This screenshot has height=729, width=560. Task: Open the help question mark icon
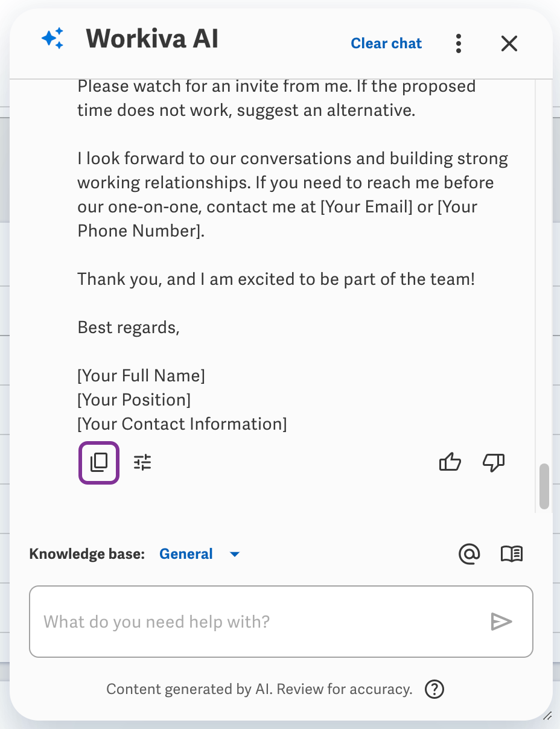tap(434, 689)
